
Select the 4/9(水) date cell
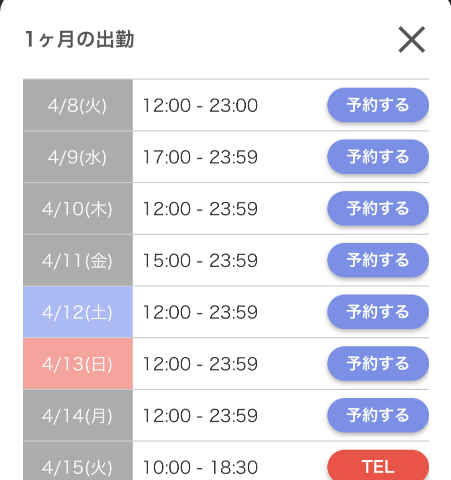[78, 157]
